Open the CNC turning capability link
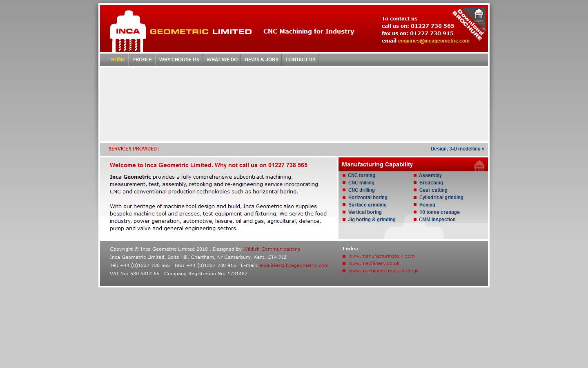This screenshot has width=588, height=368. [x=361, y=175]
